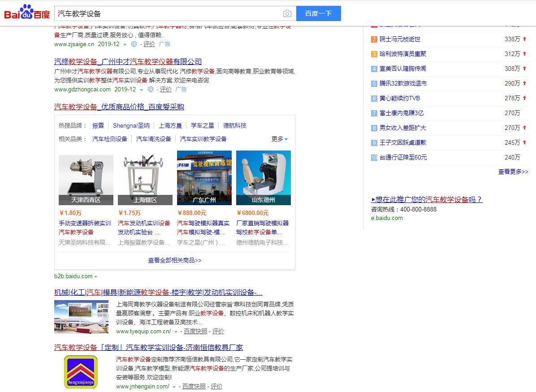Open 评价 for zjsaige.cn ad
This screenshot has width=536, height=392.
click(149, 44)
